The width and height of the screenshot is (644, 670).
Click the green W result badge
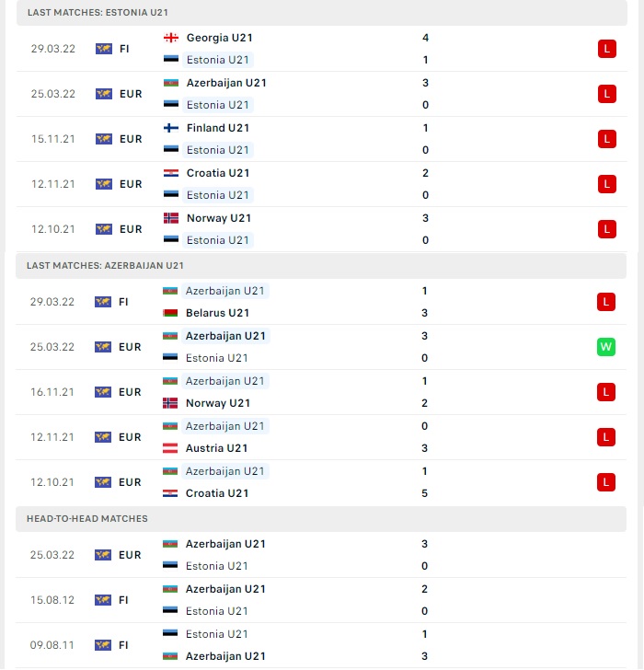605,347
